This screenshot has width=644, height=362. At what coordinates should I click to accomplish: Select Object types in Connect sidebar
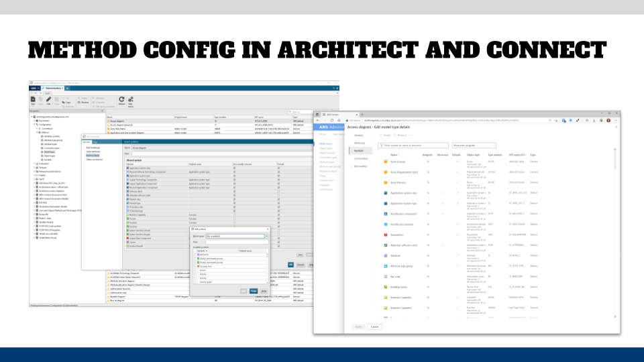click(326, 148)
